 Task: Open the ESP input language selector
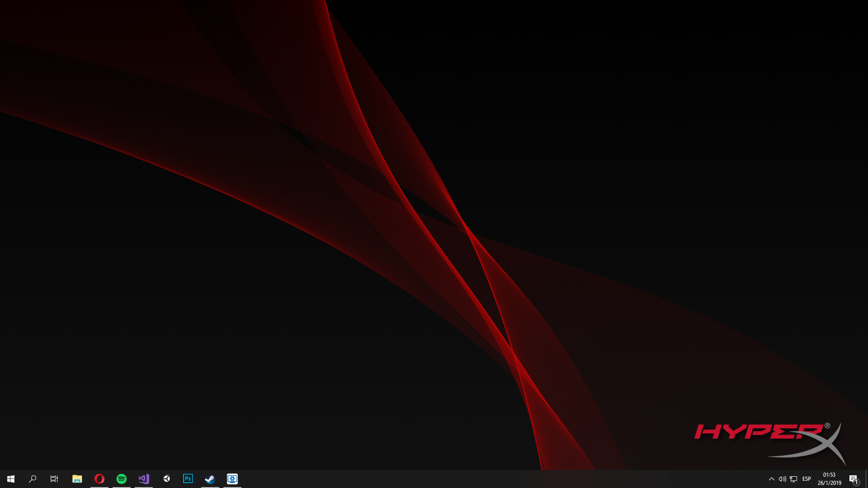click(807, 479)
